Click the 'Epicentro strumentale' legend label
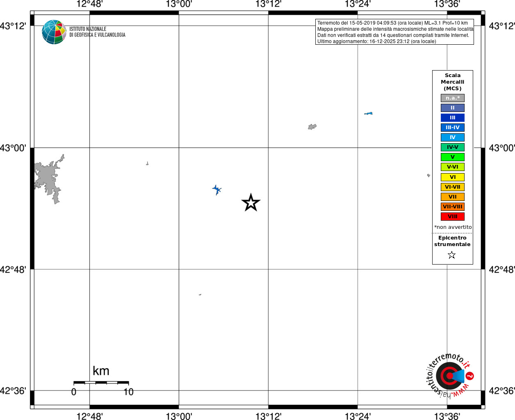The image size is (515, 420). tap(452, 241)
